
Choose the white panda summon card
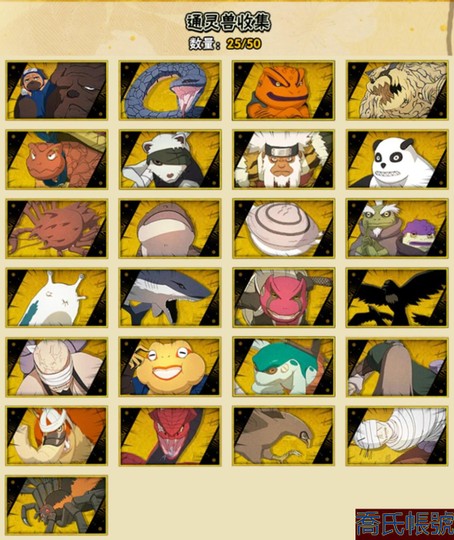pyautogui.click(x=397, y=159)
